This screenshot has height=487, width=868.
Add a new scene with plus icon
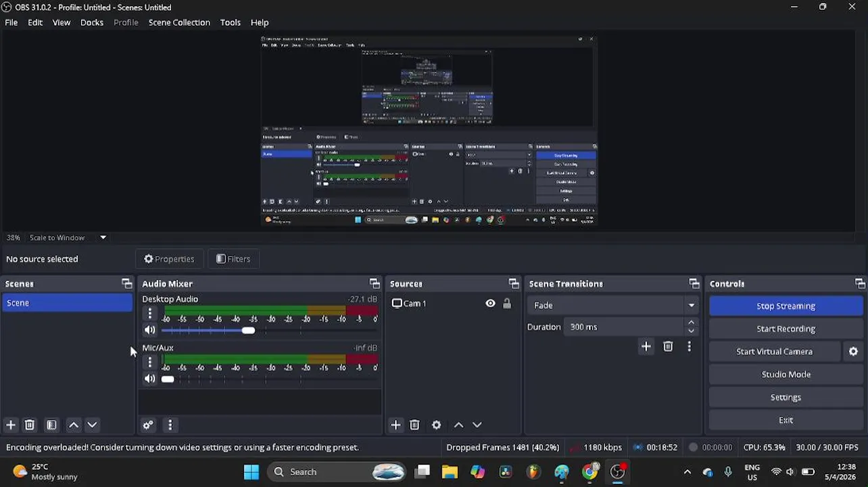tap(11, 425)
